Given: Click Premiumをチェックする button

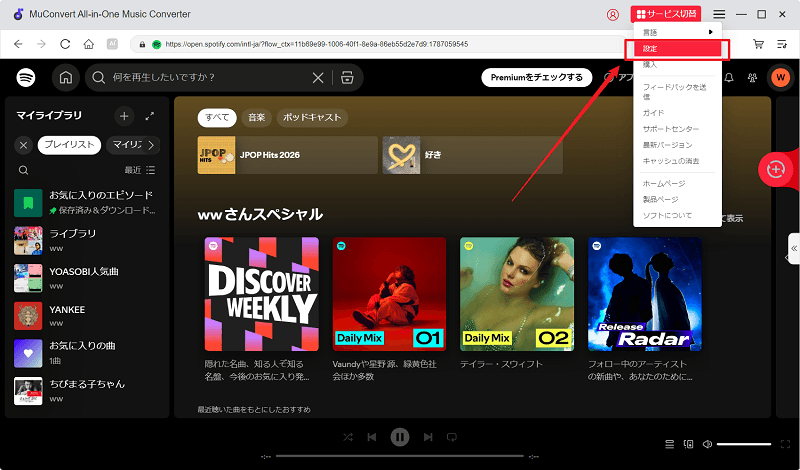Looking at the screenshot, I should click(537, 78).
